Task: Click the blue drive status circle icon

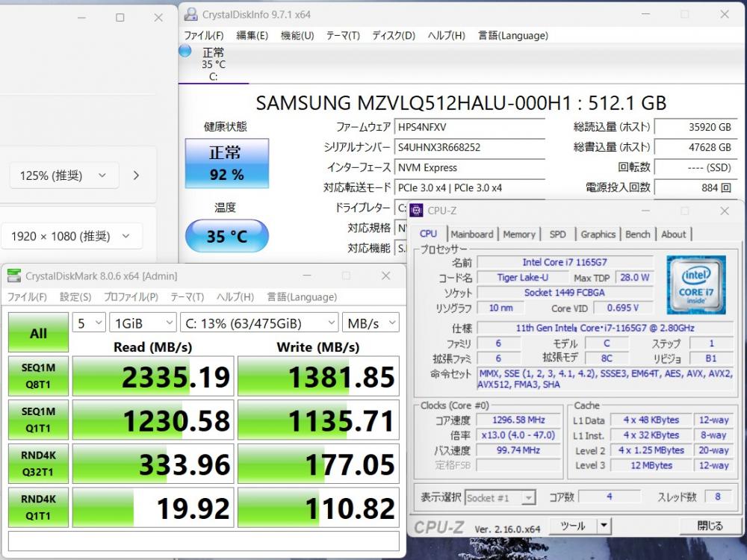Action: (x=185, y=52)
